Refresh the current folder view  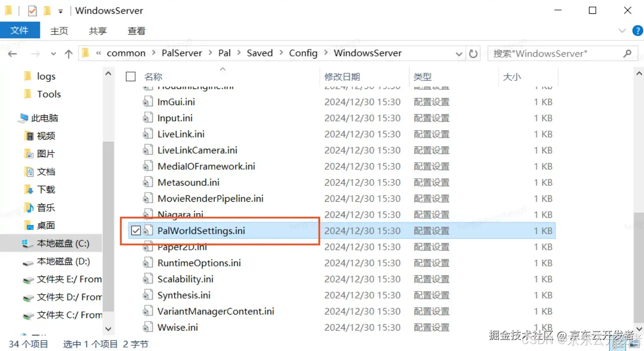click(473, 54)
